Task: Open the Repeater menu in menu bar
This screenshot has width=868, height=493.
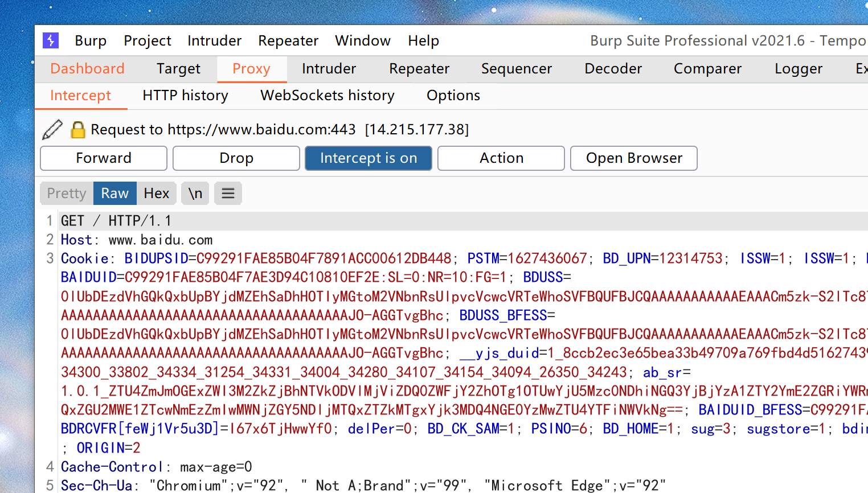Action: (288, 41)
